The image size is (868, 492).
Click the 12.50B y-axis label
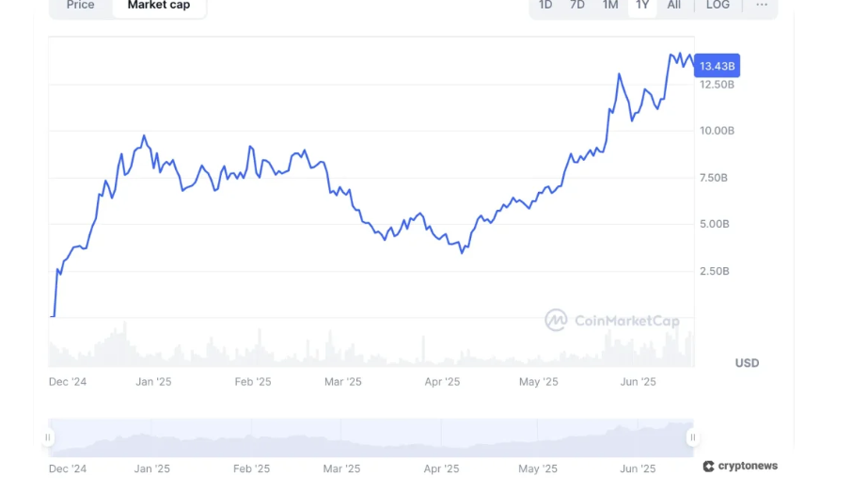pos(717,85)
